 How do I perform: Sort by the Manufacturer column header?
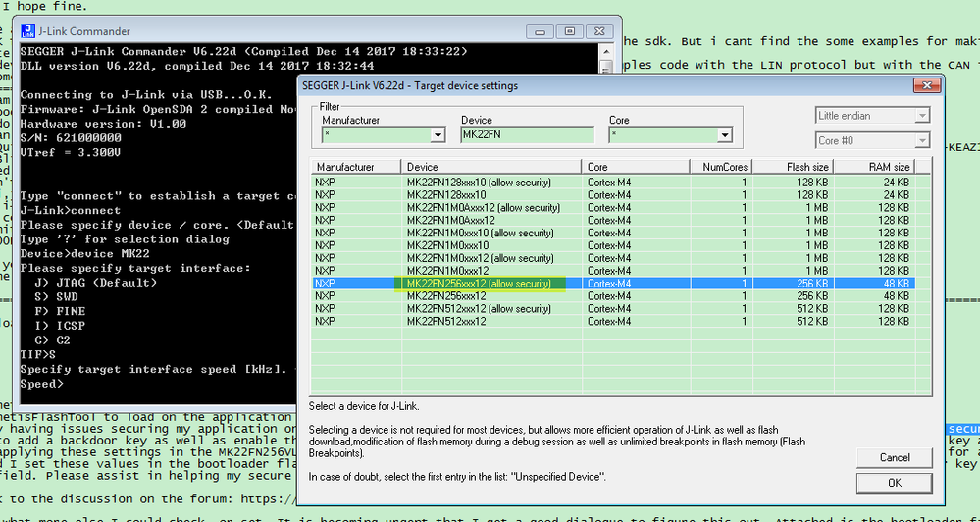tap(356, 167)
